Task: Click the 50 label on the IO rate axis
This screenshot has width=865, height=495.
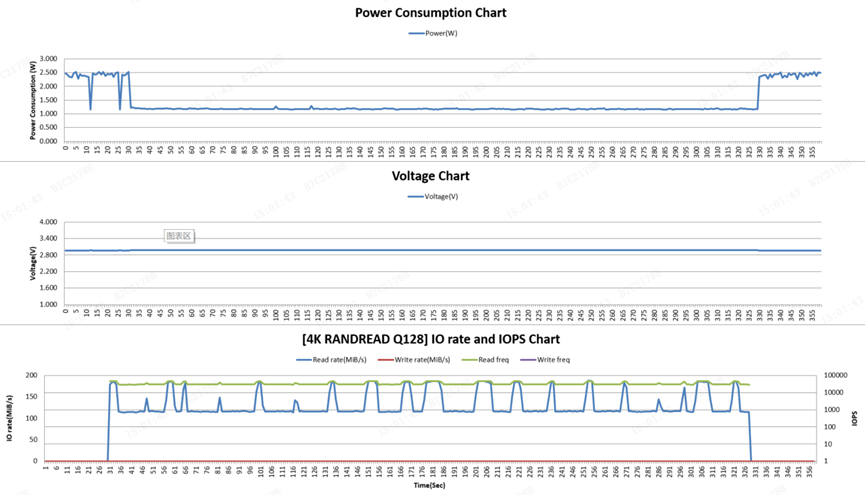Action: 34,439
